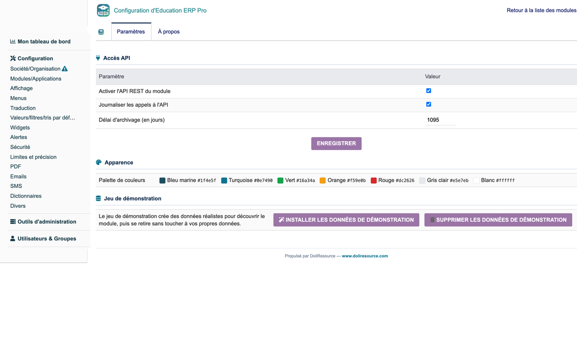The image size is (588, 364).
Task: Open the Emails settings link
Action: 18,176
